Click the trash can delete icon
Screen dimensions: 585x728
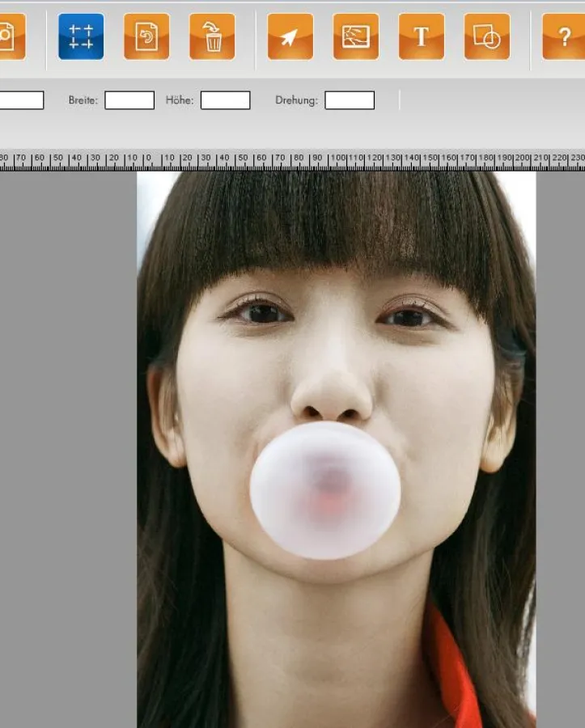tap(212, 36)
